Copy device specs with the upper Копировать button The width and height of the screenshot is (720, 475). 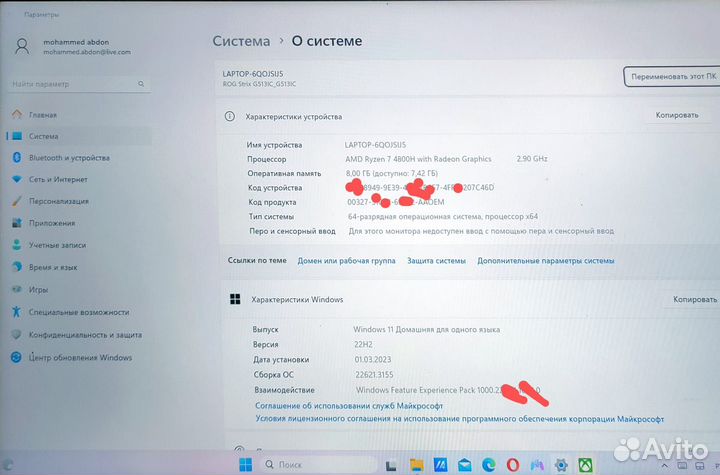click(677, 115)
